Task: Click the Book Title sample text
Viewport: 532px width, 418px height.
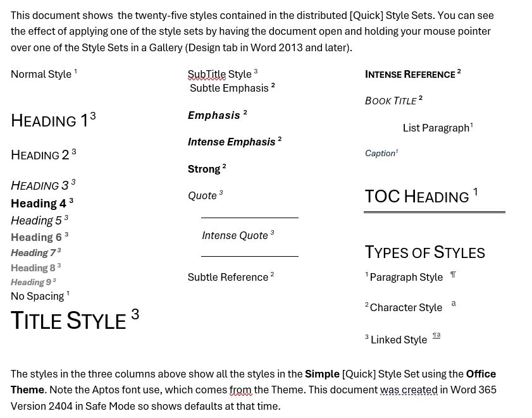Action: tap(390, 101)
